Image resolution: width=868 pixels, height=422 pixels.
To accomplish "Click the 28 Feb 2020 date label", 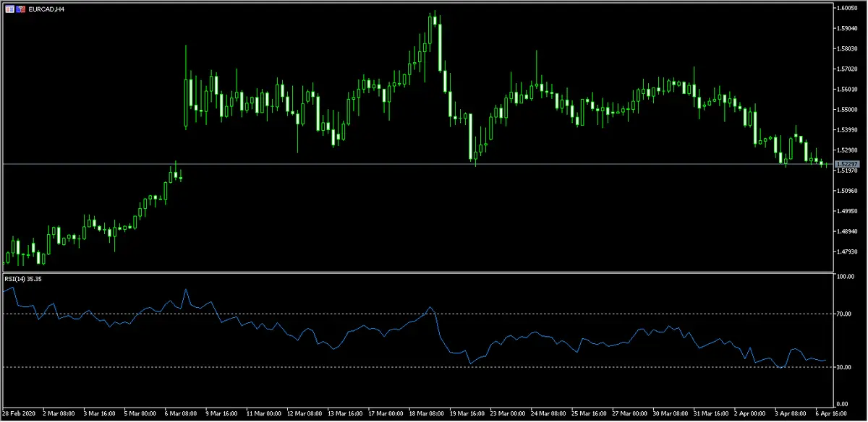I will [18, 414].
